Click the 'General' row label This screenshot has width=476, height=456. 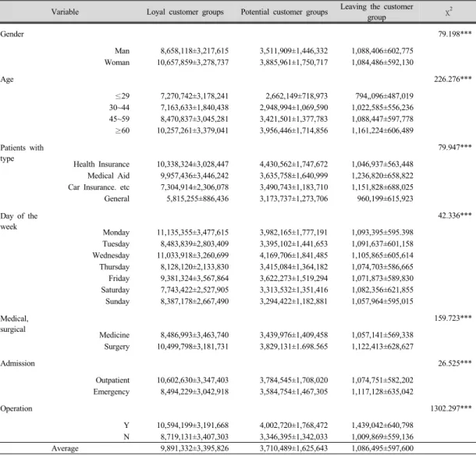point(117,198)
